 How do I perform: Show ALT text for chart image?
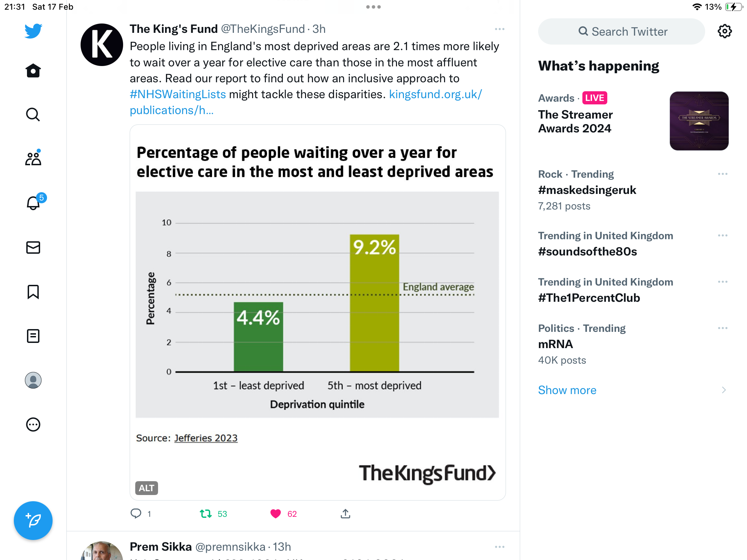(x=146, y=488)
